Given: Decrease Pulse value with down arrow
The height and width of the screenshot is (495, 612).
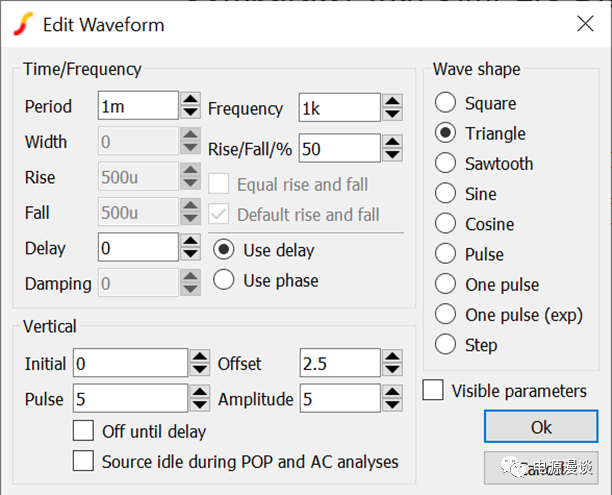Looking at the screenshot, I should tap(200, 406).
